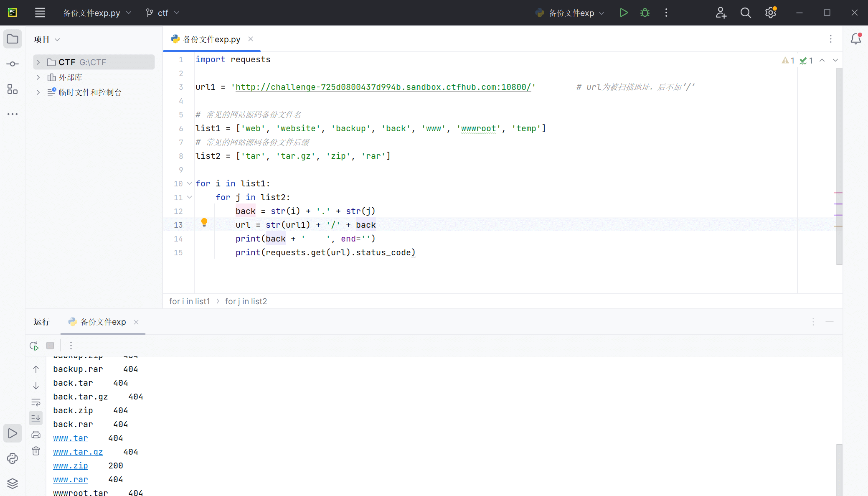Open Code With Me add-user icon
The height and width of the screenshot is (496, 868).
click(721, 13)
